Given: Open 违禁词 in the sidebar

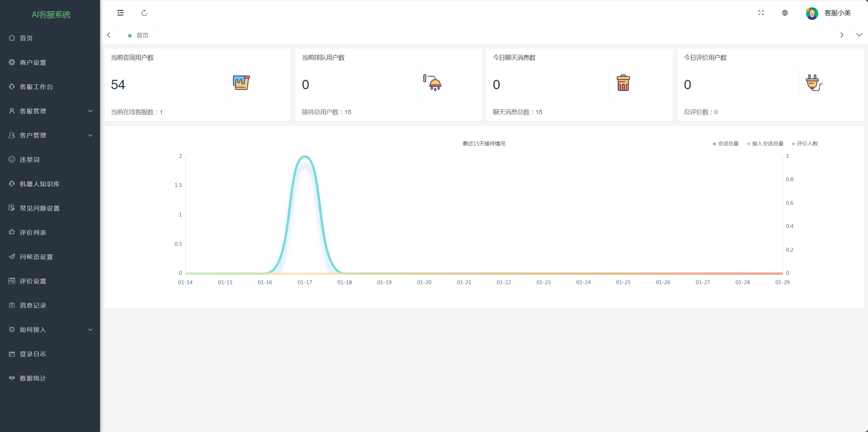Looking at the screenshot, I should point(50,160).
